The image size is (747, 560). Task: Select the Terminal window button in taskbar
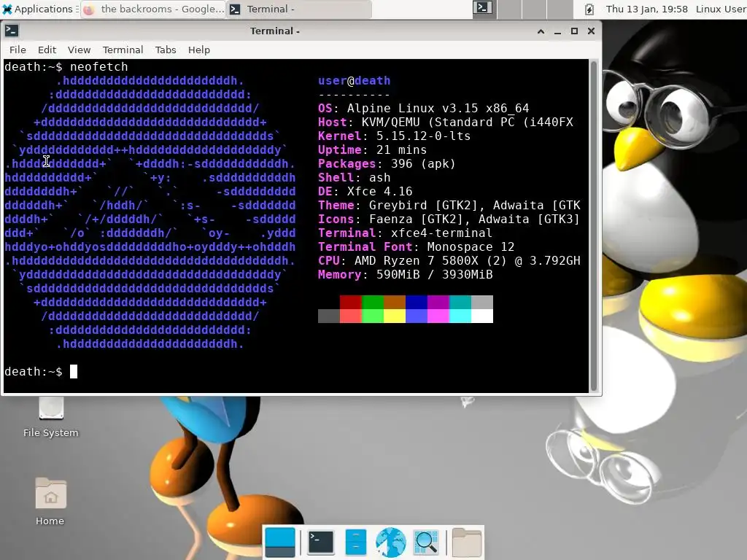click(299, 9)
